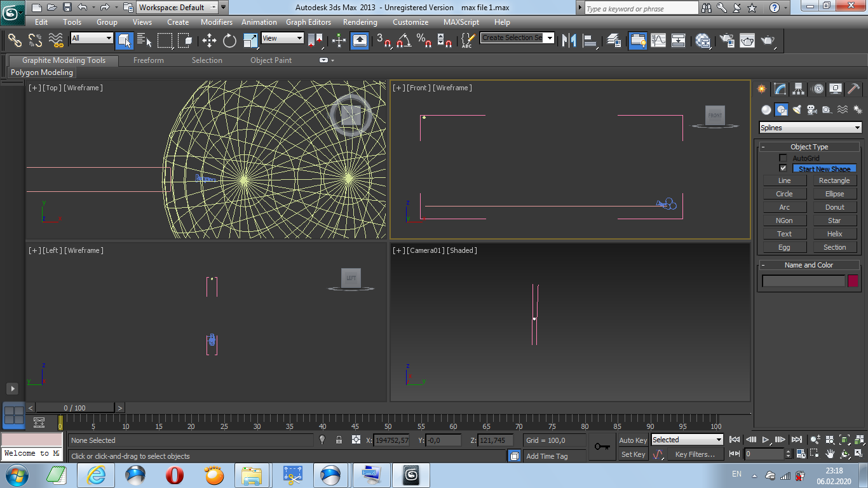Open the MAXScript menu
The height and width of the screenshot is (488, 868).
tap(461, 22)
